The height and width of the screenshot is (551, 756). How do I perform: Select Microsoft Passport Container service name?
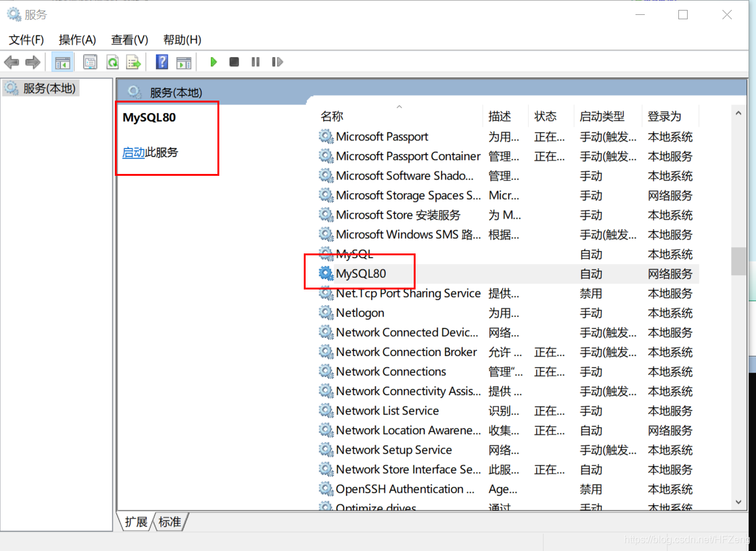pos(408,156)
